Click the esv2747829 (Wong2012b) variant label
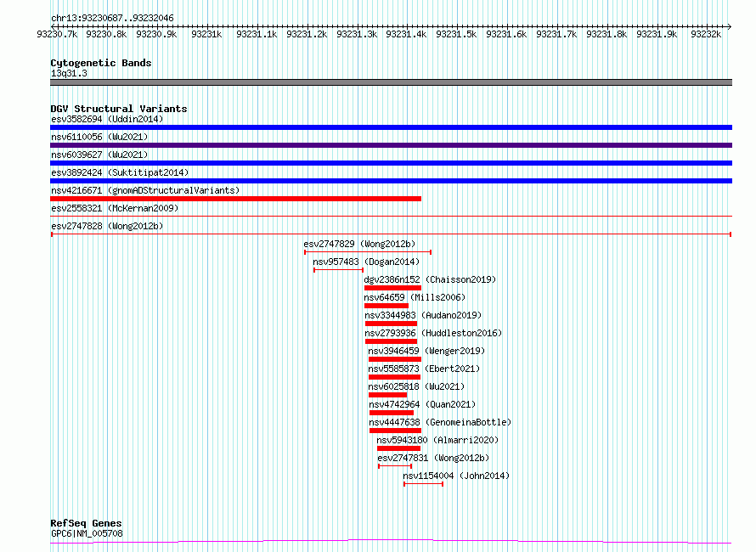 [359, 244]
